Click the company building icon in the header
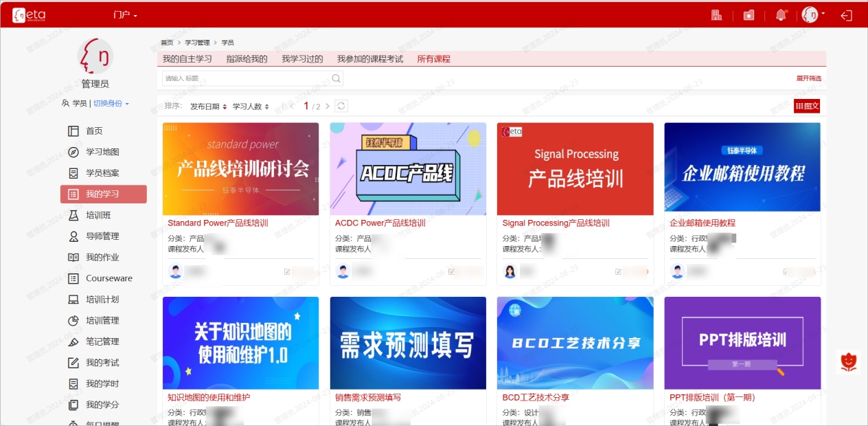 point(716,15)
